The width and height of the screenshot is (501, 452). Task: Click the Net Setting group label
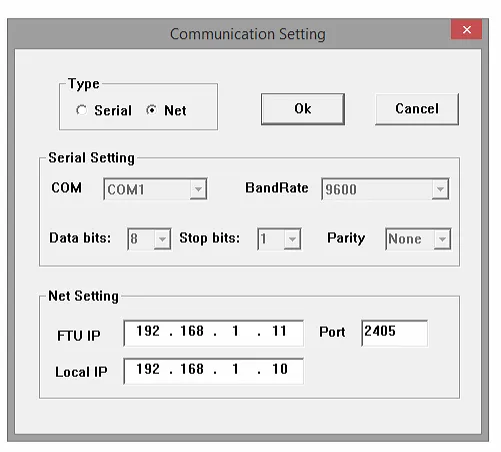(x=83, y=296)
